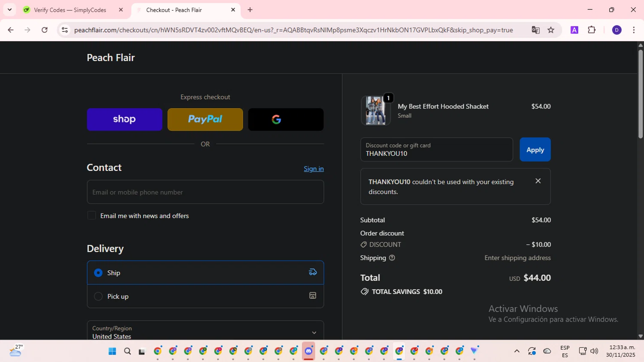The width and height of the screenshot is (644, 362).
Task: Click the '– $10.00' discount amount
Action: pyautogui.click(x=538, y=245)
